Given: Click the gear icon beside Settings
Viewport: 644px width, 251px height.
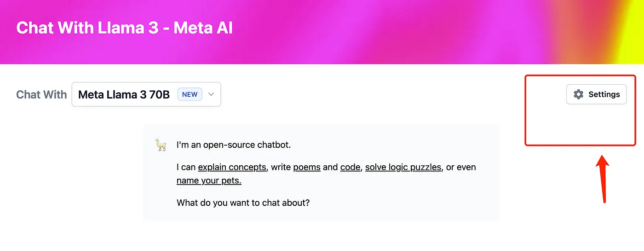Looking at the screenshot, I should pos(578,94).
